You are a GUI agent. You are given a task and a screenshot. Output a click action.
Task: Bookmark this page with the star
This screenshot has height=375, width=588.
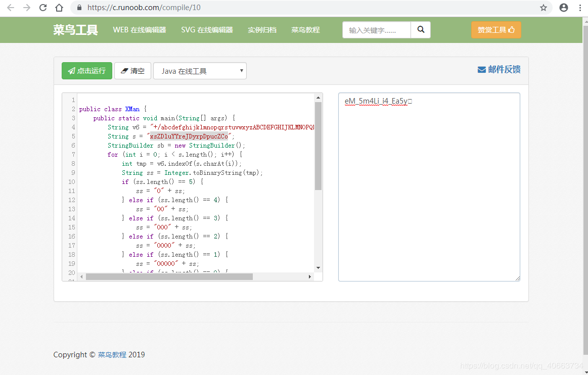point(544,8)
